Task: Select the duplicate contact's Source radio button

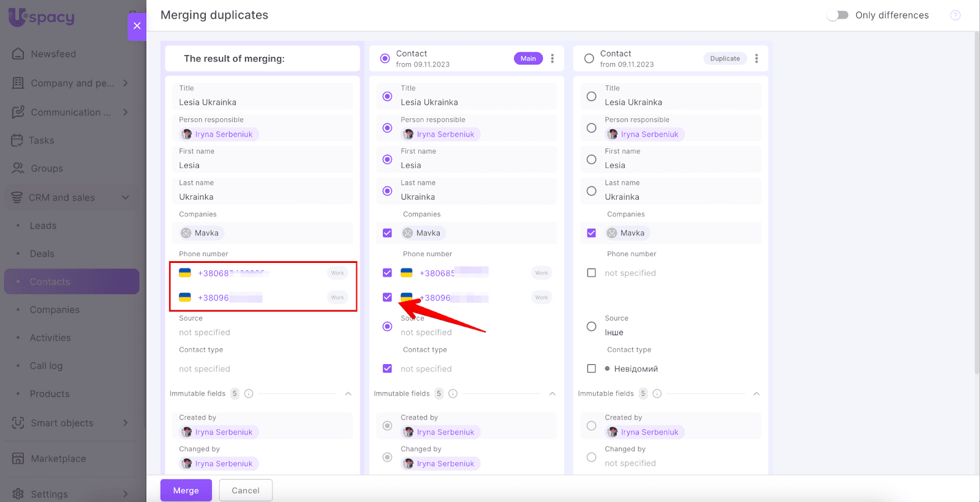Action: [591, 326]
